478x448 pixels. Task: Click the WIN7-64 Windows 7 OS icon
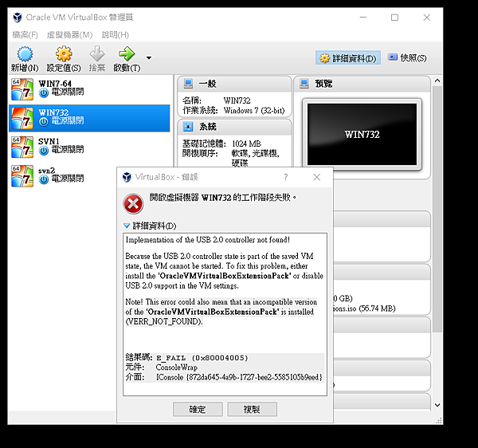click(x=22, y=89)
